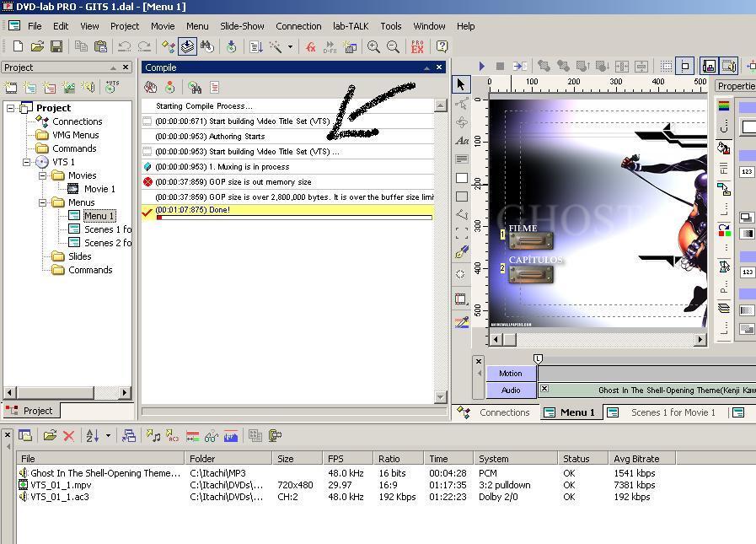Select VTS_01_1.mpv file in asset list

pos(61,485)
